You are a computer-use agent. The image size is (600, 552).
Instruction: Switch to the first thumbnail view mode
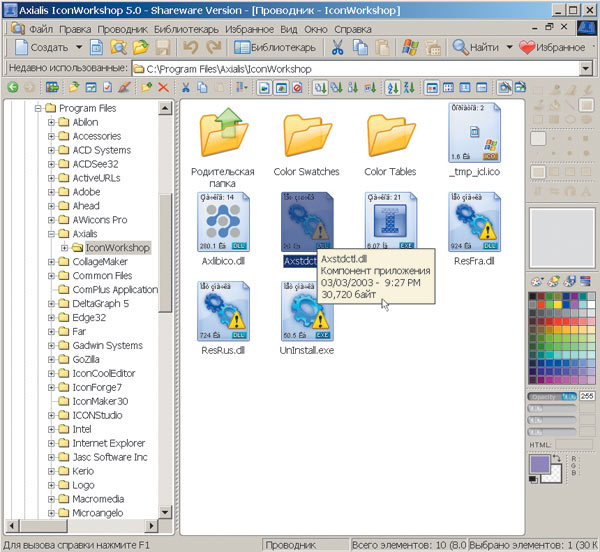click(432, 88)
